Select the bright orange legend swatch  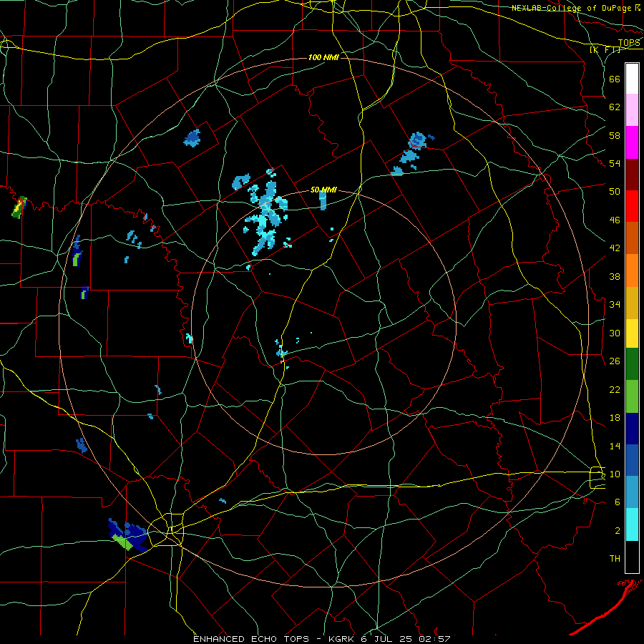pyautogui.click(x=632, y=270)
